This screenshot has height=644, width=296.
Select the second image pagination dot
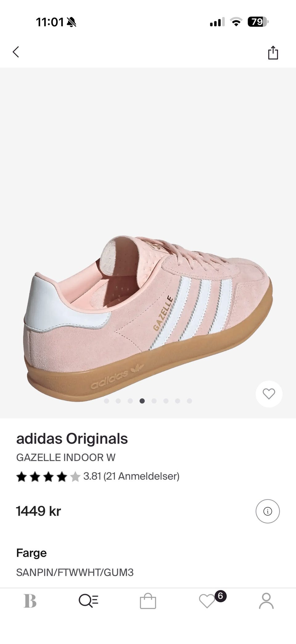point(118,401)
